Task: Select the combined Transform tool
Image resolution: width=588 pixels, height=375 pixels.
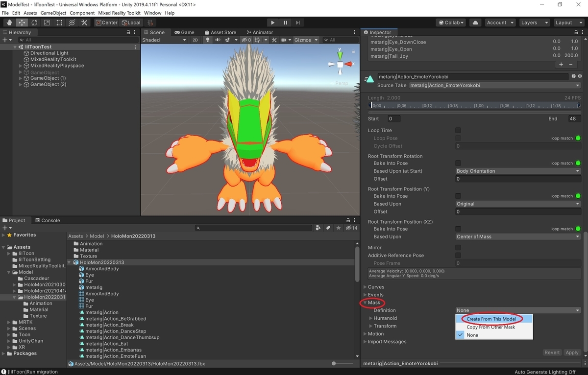Action: pos(72,23)
